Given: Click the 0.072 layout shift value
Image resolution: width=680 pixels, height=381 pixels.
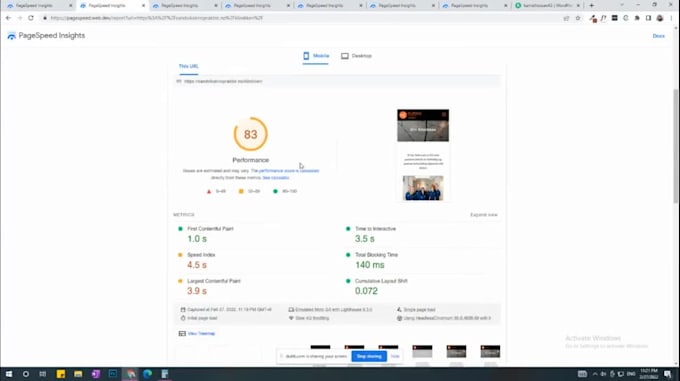Looking at the screenshot, I should click(366, 291).
